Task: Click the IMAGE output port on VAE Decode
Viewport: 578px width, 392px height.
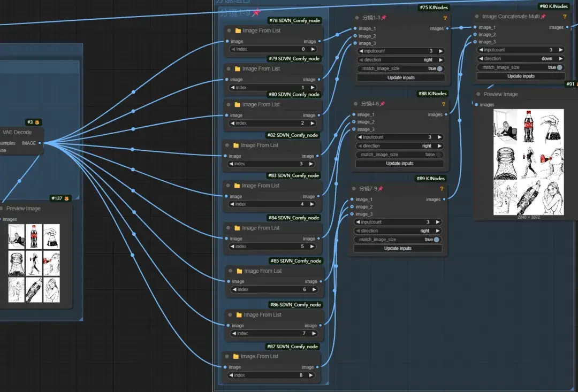Action: [40, 143]
